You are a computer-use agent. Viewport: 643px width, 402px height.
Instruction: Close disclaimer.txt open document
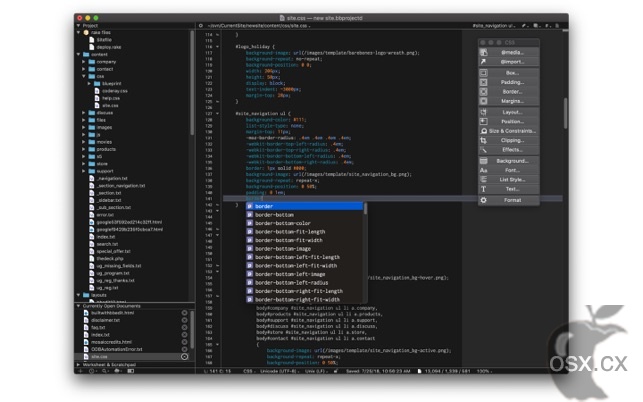click(x=185, y=320)
